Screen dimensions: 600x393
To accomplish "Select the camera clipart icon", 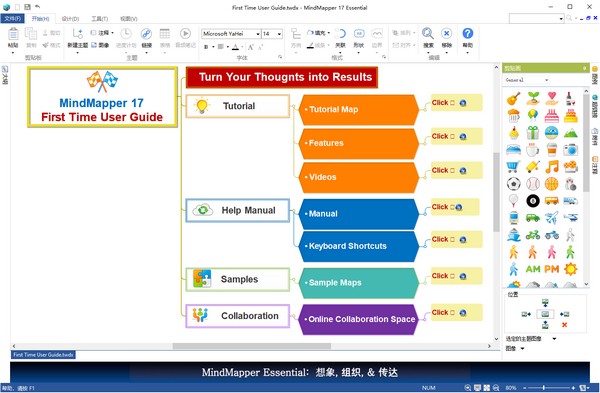I will point(570,150).
